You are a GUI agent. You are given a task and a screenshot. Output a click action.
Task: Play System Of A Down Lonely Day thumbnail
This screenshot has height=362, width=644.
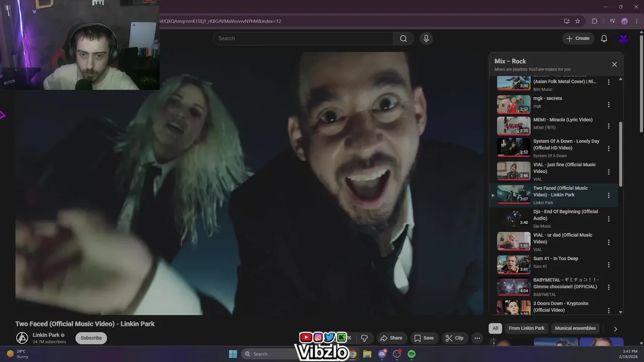(x=514, y=148)
